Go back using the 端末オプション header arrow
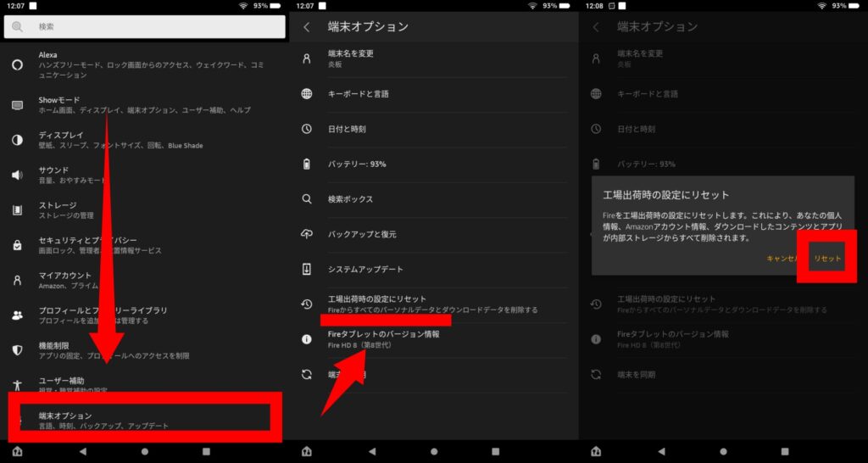The height and width of the screenshot is (463, 868). 306,27
